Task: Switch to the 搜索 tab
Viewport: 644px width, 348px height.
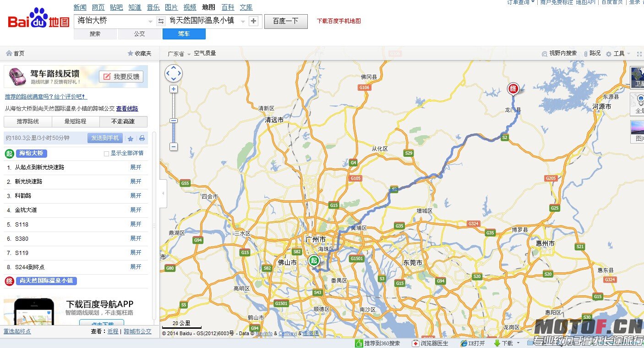Action: coord(95,34)
